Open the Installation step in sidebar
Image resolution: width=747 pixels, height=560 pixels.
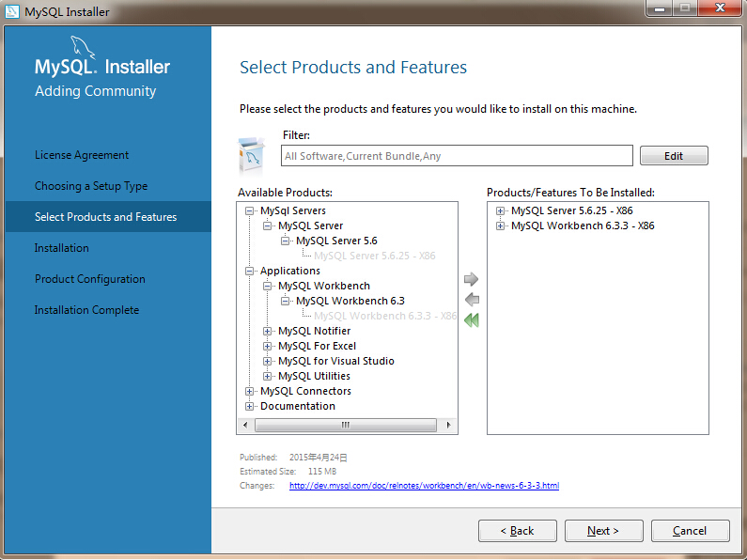click(x=61, y=248)
